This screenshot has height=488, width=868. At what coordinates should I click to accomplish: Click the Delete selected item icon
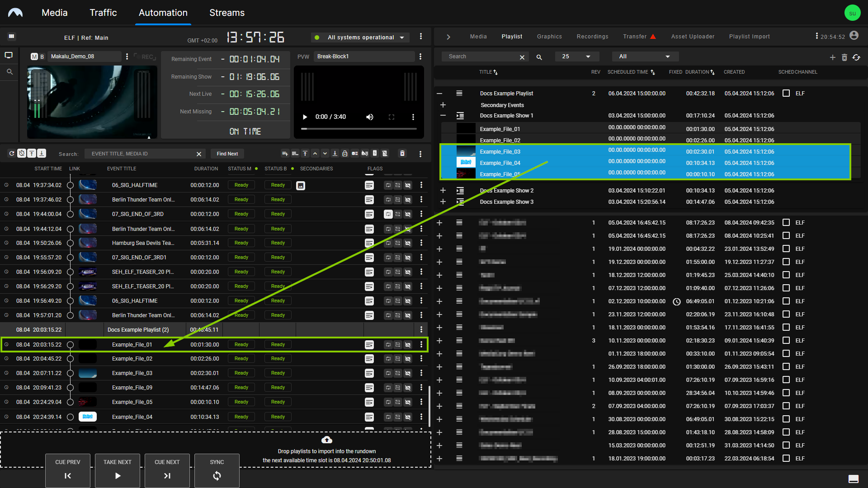coord(845,56)
